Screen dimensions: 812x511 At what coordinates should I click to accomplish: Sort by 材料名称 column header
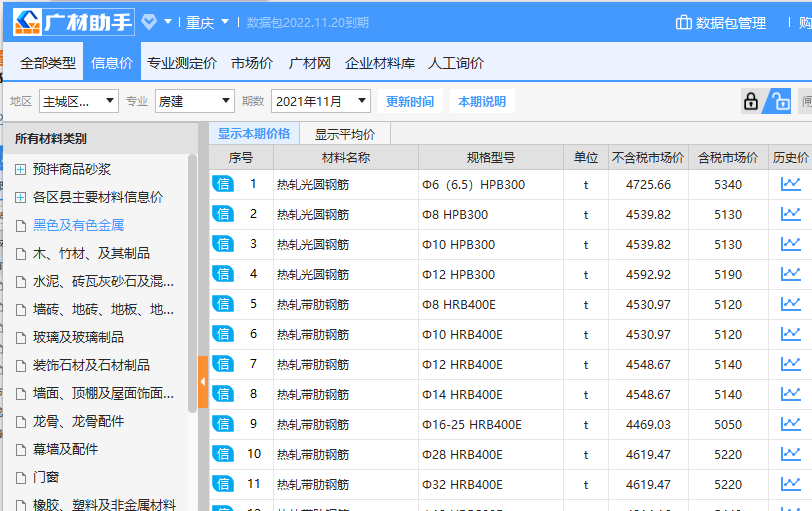click(x=345, y=157)
